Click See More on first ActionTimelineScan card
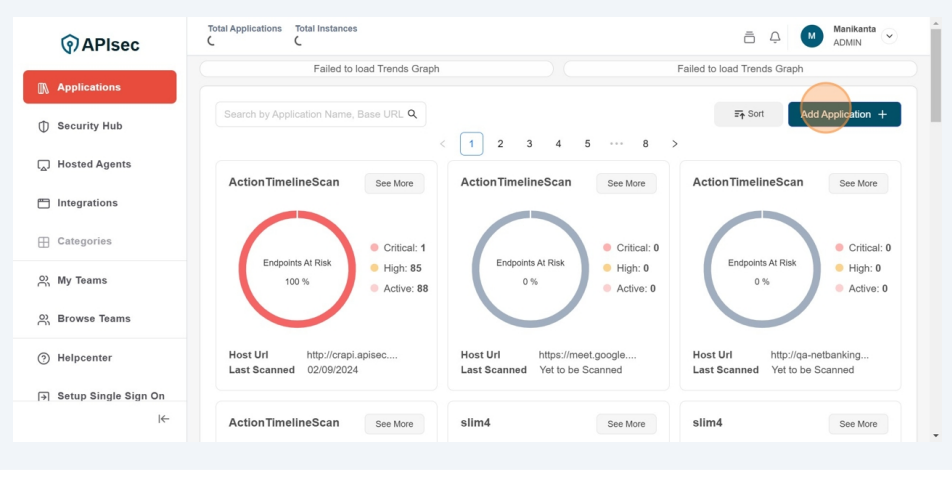Viewport: 952px width, 481px height. pyautogui.click(x=394, y=183)
